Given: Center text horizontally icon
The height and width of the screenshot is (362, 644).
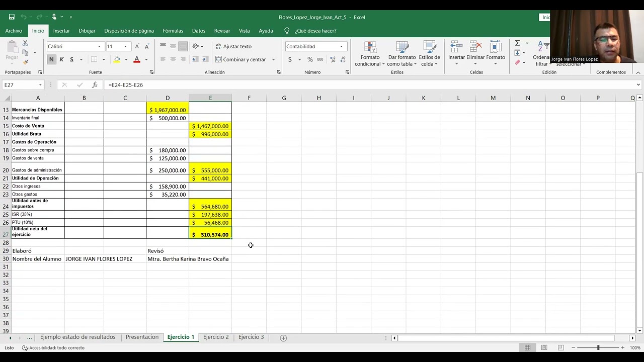Looking at the screenshot, I should (x=173, y=59).
